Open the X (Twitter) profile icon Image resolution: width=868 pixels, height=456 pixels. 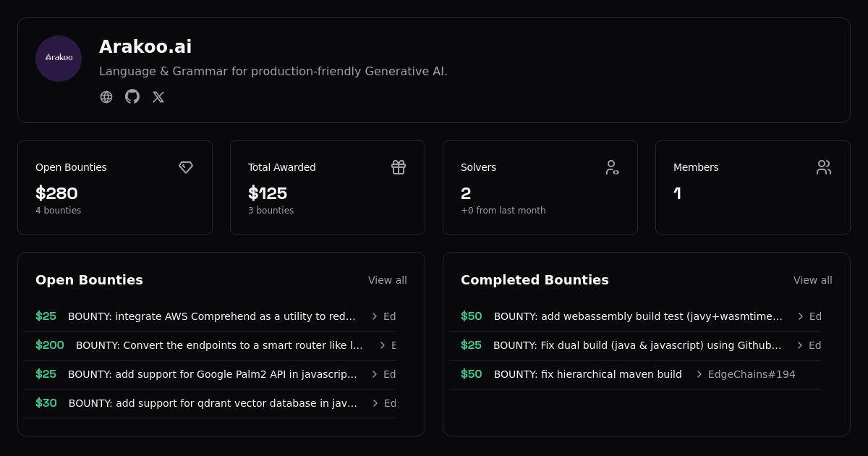158,97
